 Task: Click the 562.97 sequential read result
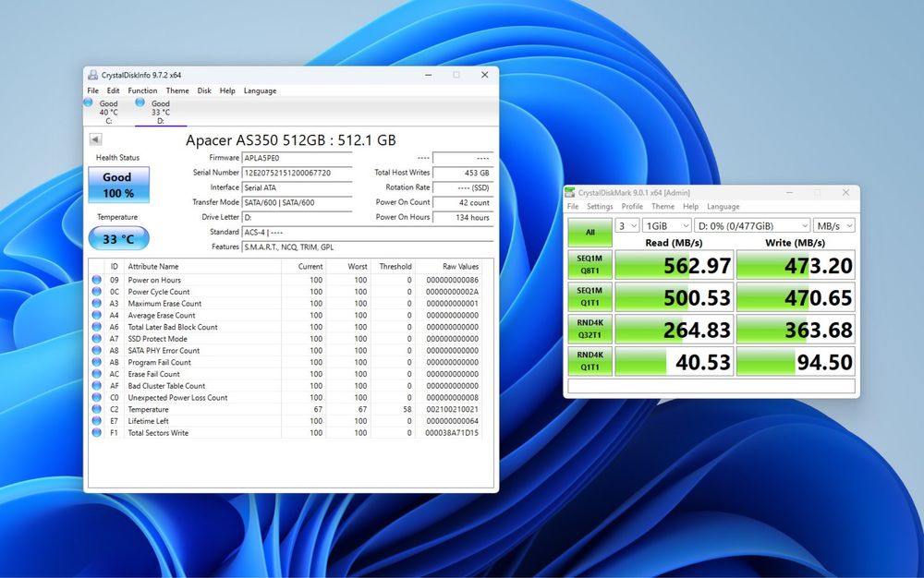[x=675, y=266]
